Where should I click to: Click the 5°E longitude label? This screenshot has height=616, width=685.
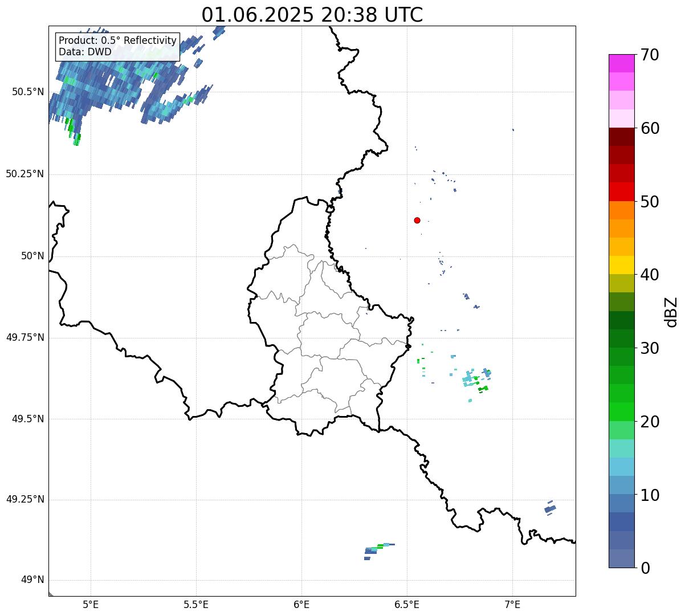click(x=91, y=604)
